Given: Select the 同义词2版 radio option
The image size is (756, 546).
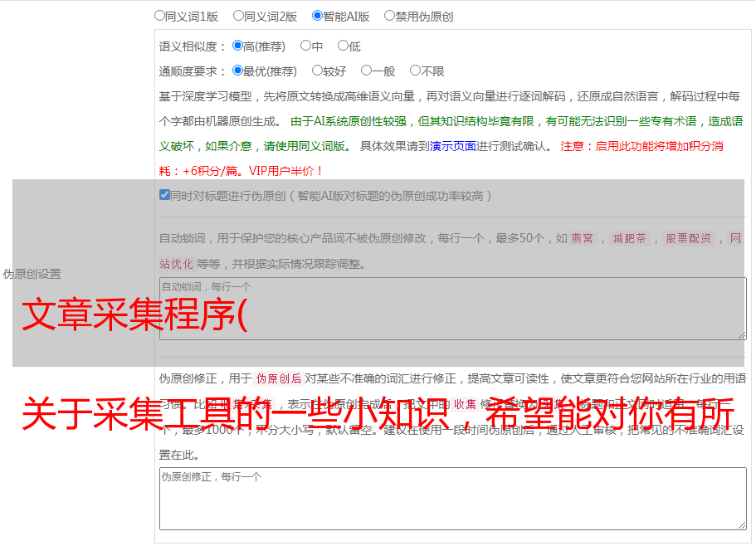Looking at the screenshot, I should (238, 16).
